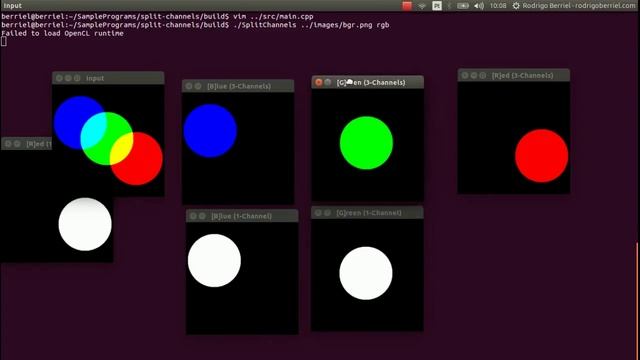Minimize the [R]ed (3-Channels) window

[473, 76]
